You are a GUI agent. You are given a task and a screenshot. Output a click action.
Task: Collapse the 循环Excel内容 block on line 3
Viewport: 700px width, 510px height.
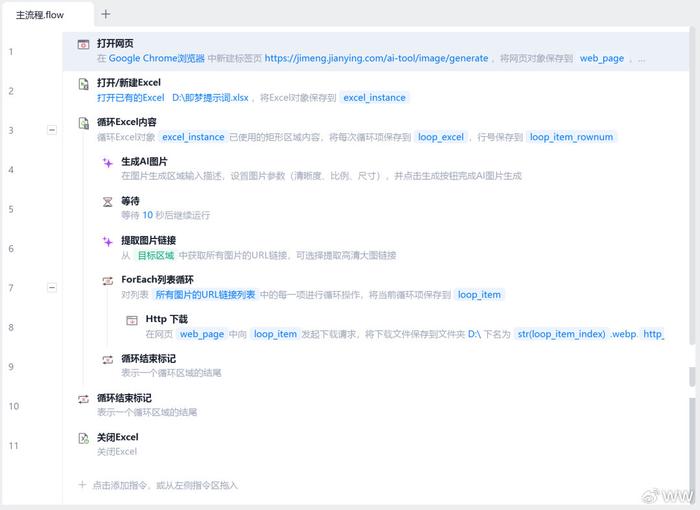point(52,130)
